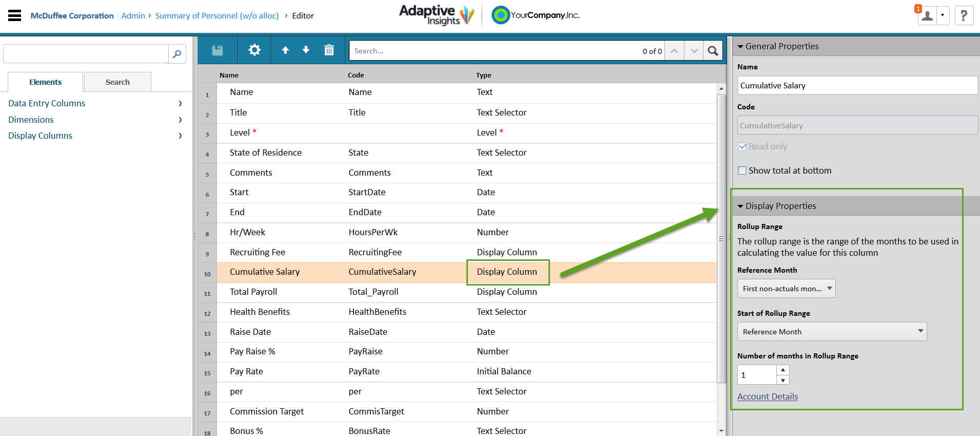This screenshot has height=436, width=980.
Task: Open the help question mark icon
Action: (964, 15)
